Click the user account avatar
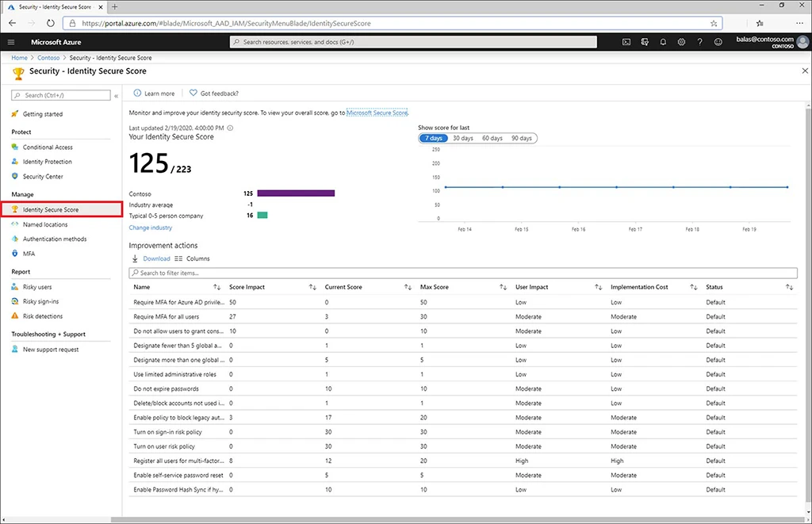Viewport: 812px width, 524px height. pyautogui.click(x=802, y=42)
